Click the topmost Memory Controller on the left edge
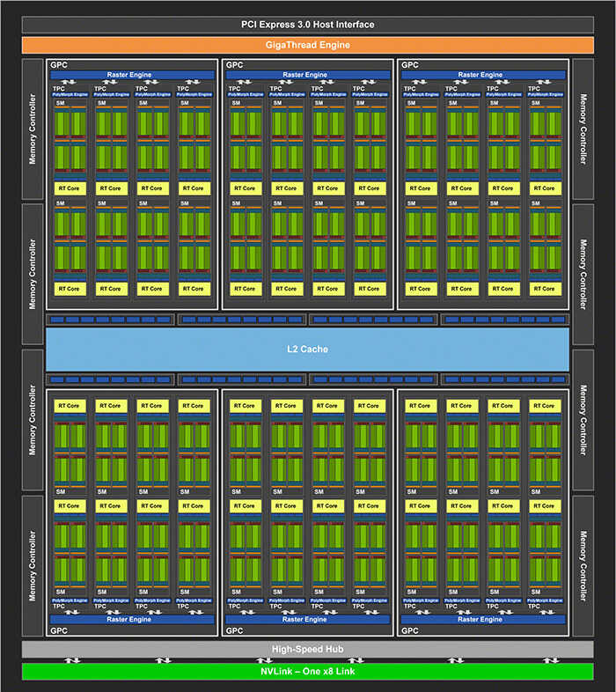The image size is (616, 692). coord(33,129)
